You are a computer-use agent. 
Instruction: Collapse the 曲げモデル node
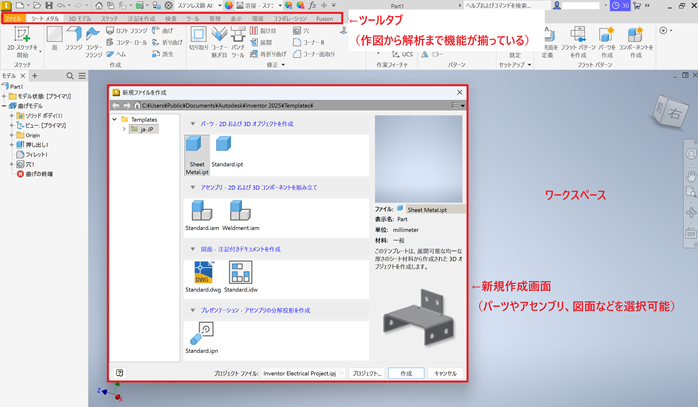(x=4, y=106)
